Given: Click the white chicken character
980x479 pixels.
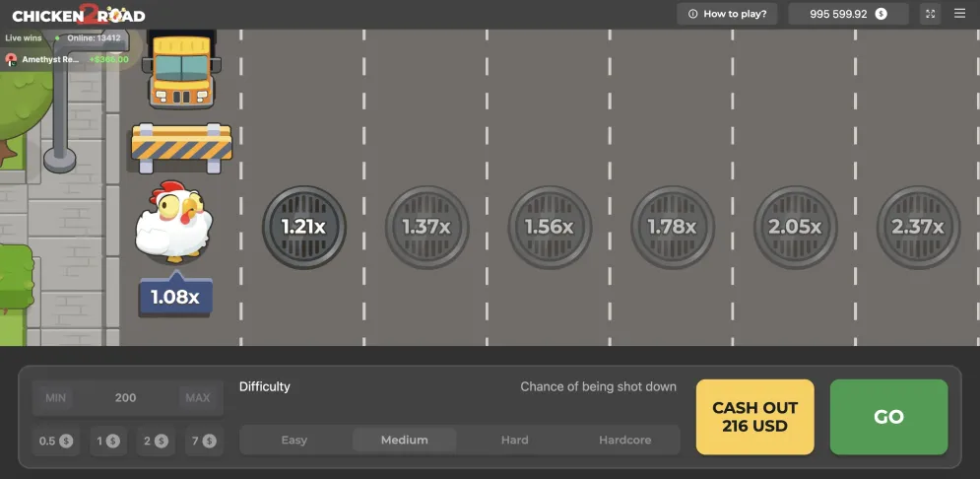Looking at the screenshot, I should [x=173, y=221].
